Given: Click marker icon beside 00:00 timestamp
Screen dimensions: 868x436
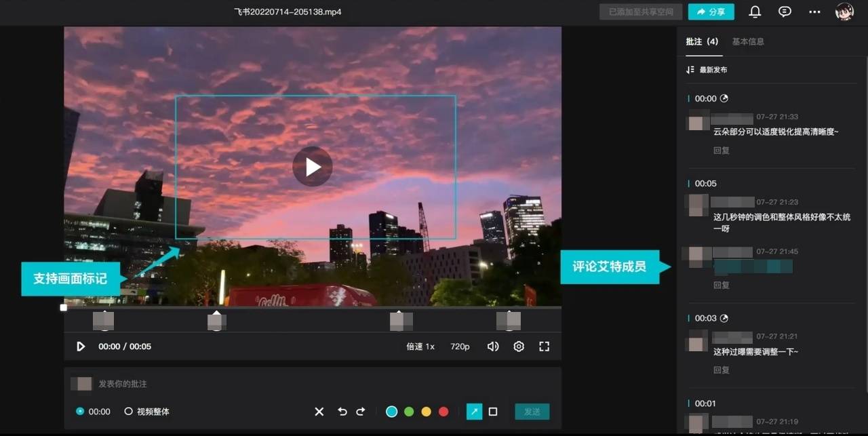Looking at the screenshot, I should (x=724, y=98).
